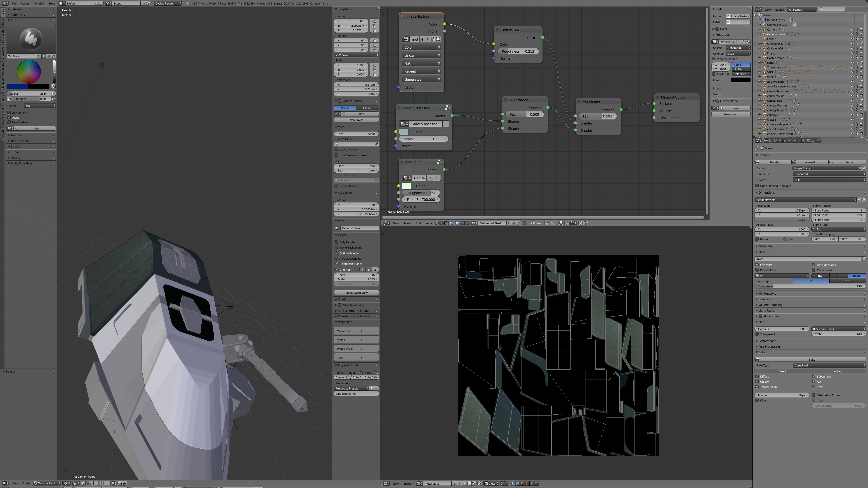Image resolution: width=868 pixels, height=488 pixels.
Task: Click the OpenGL render animation clapper icon
Action: tap(125, 483)
